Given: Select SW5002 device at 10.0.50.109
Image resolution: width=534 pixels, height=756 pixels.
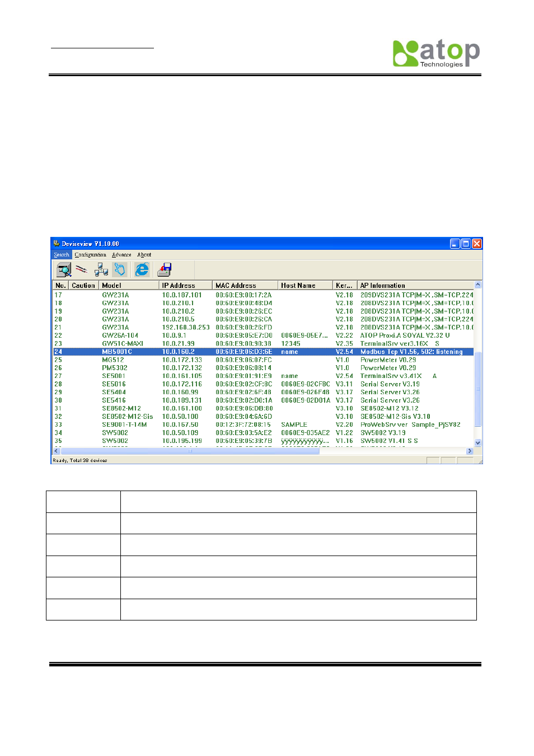Looking at the screenshot, I should tap(263, 433).
